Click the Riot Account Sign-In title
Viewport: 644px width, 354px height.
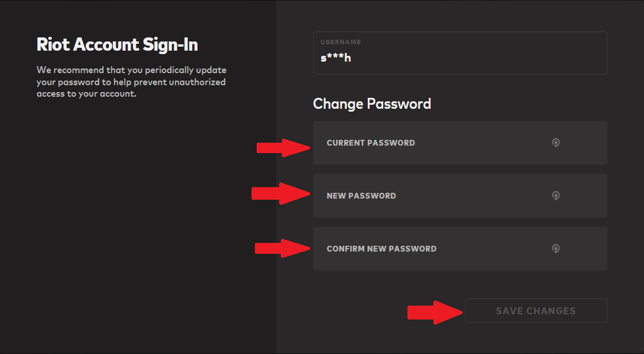coord(117,45)
